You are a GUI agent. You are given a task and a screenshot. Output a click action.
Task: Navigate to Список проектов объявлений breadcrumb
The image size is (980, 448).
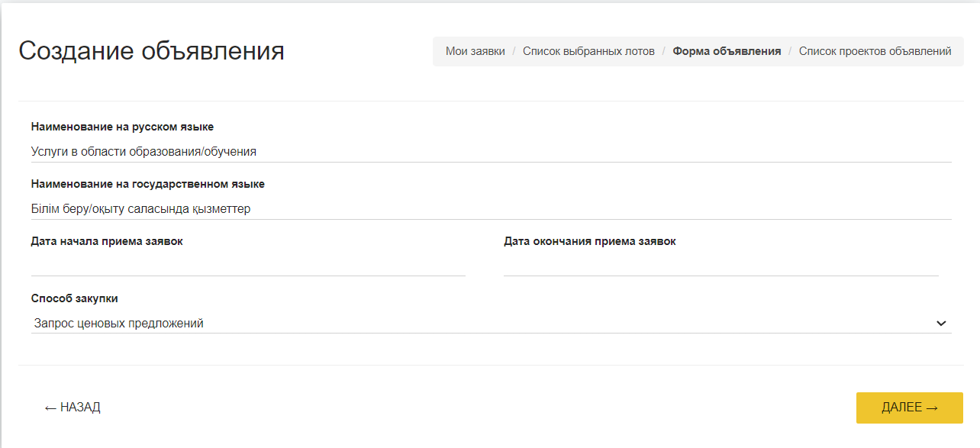[x=875, y=51]
